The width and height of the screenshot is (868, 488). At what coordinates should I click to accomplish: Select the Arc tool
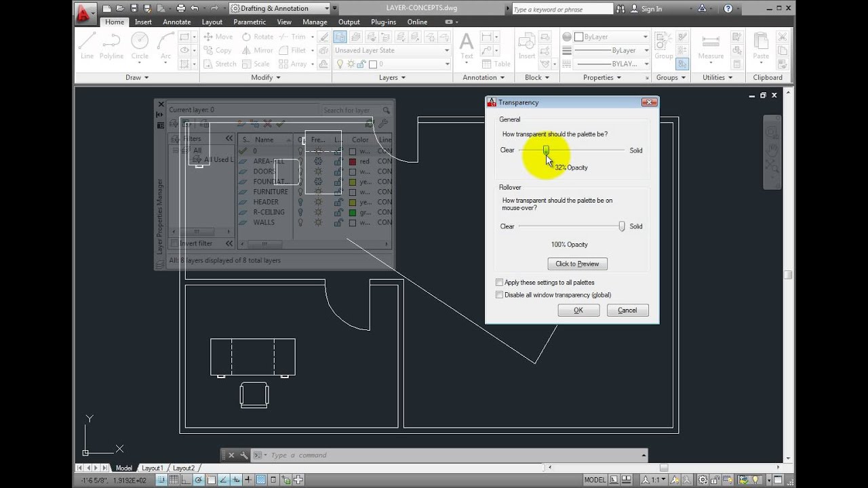pyautogui.click(x=165, y=45)
